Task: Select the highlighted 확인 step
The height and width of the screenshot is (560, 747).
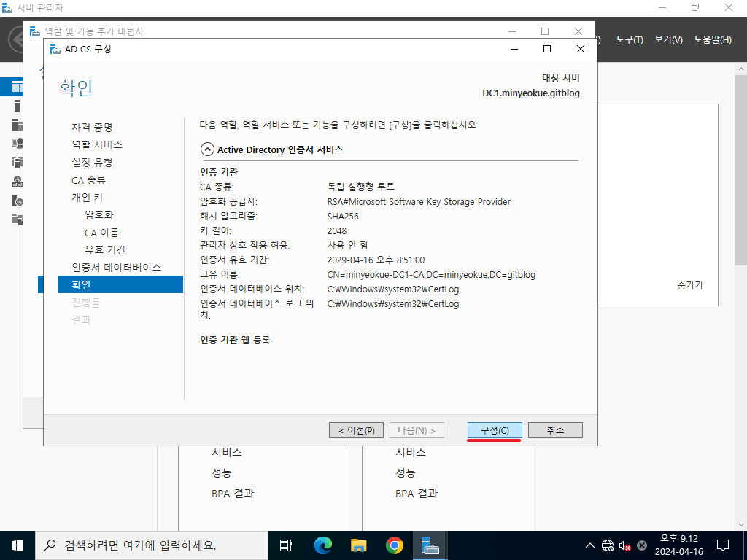Action: [120, 284]
